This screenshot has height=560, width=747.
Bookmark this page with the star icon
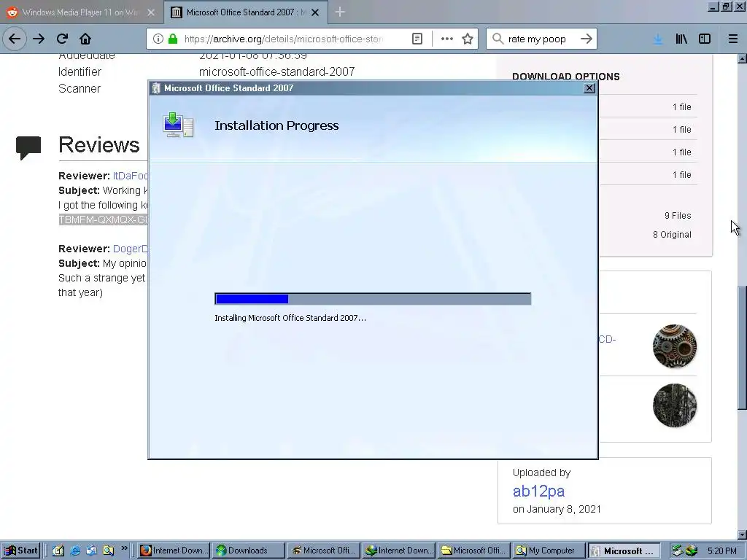468,39
